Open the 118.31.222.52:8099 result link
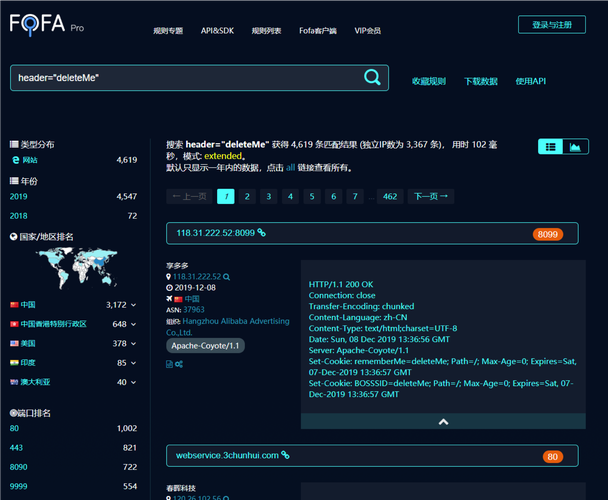 coord(216,233)
